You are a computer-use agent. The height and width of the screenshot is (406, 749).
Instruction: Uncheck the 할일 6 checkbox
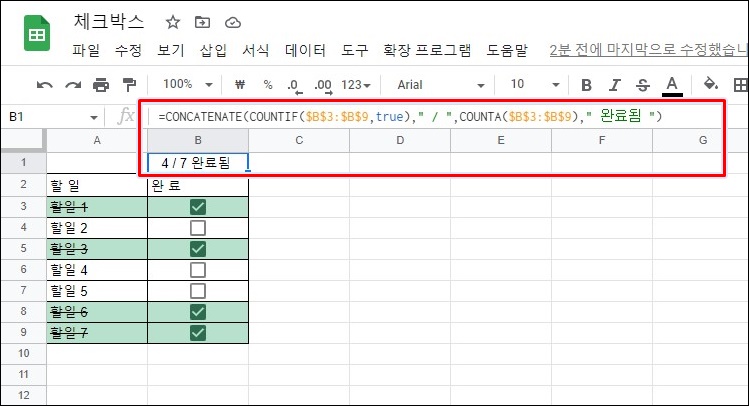point(198,312)
